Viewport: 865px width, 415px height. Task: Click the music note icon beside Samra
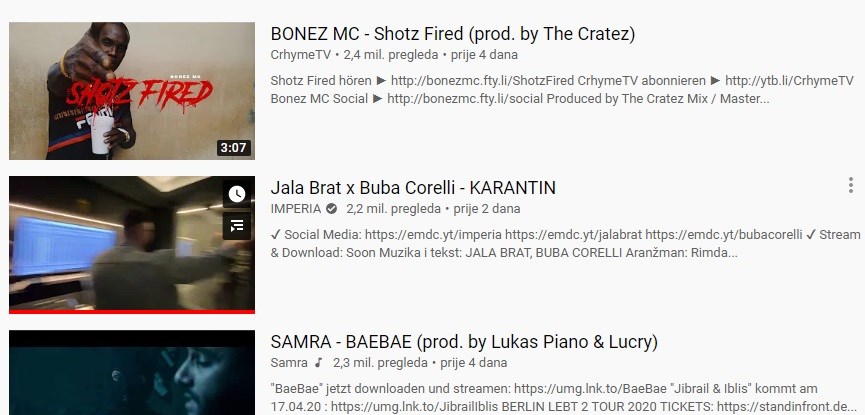point(318,363)
